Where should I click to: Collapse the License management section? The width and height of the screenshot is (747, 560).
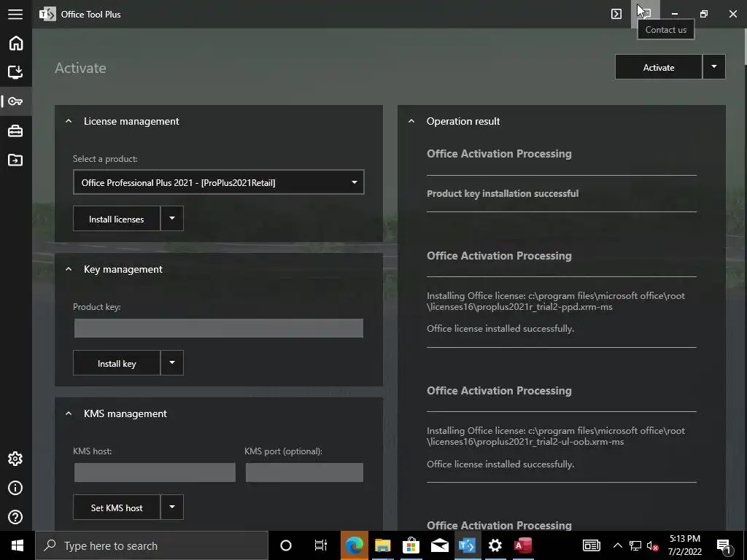tap(69, 121)
